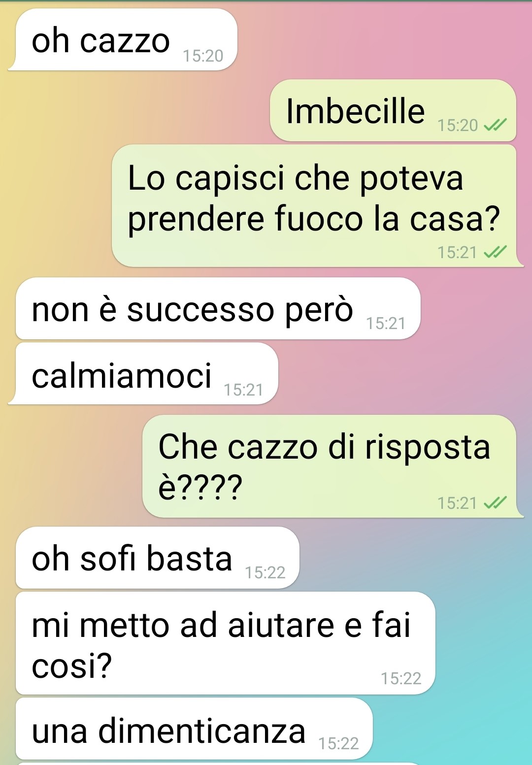
Task: Tap 15:20 timestamp beside 'Imbecille'
Action: (x=458, y=126)
